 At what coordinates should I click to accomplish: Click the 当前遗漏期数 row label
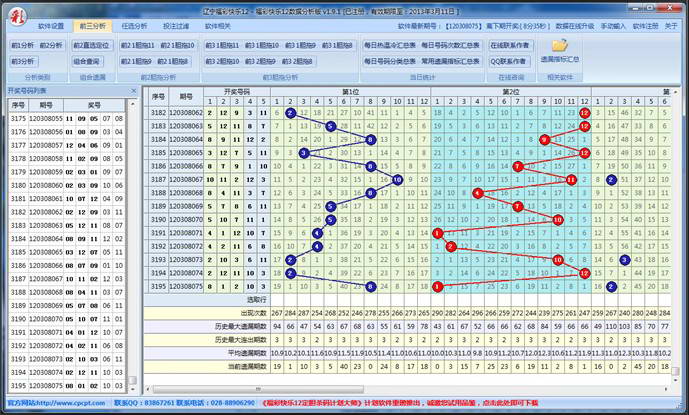[247, 367]
